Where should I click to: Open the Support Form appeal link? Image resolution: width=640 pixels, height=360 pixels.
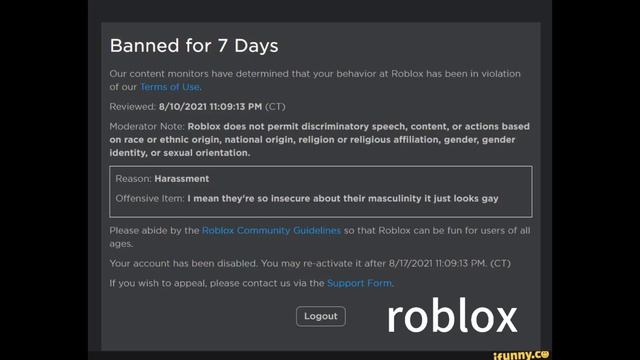point(360,283)
